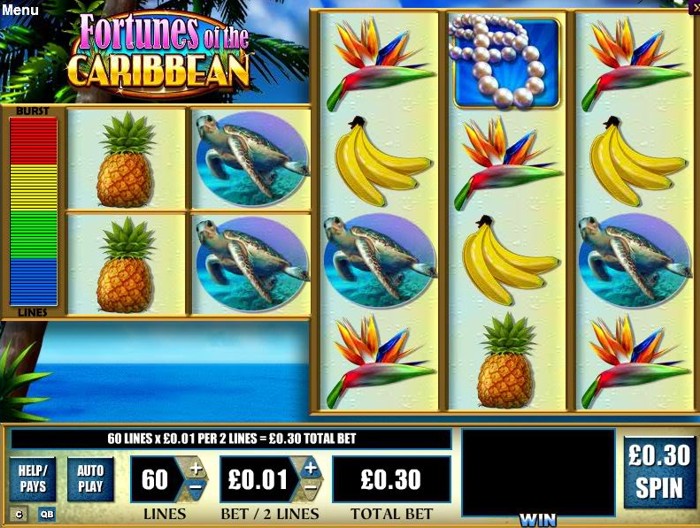The image size is (700, 528).
Task: Click the turtle in the rightmost reel
Action: tap(634, 262)
